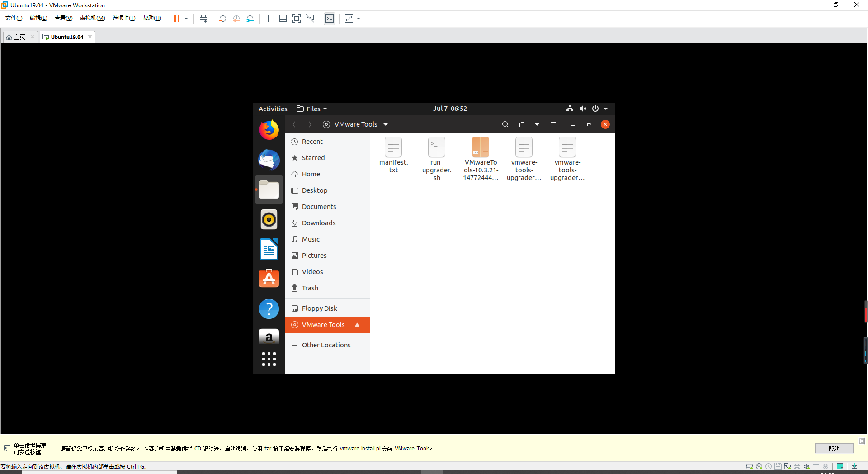This screenshot has width=868, height=474.
Task: Click the hard disk status bar icon
Action: pyautogui.click(x=749, y=466)
